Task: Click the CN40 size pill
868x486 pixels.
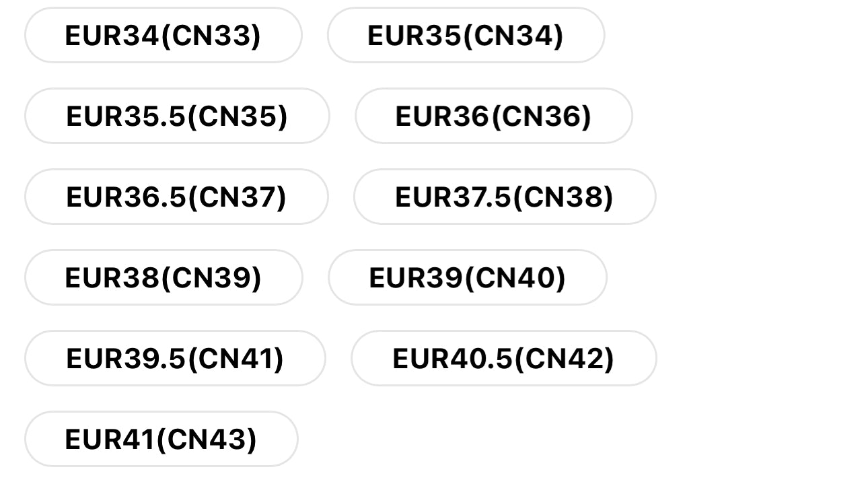Action: (468, 277)
